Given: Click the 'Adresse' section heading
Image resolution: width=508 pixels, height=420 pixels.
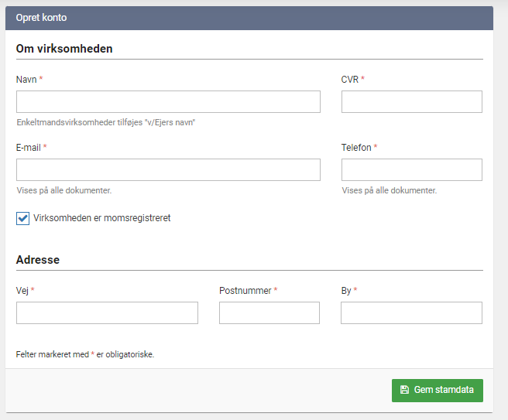Looking at the screenshot, I should click(x=38, y=260).
